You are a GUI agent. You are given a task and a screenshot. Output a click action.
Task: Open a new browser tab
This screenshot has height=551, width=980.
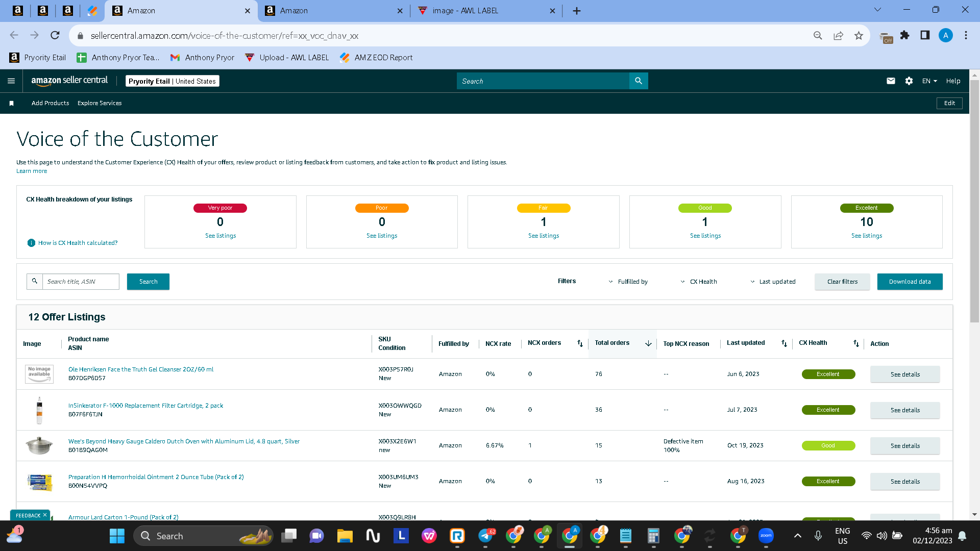pos(577,11)
